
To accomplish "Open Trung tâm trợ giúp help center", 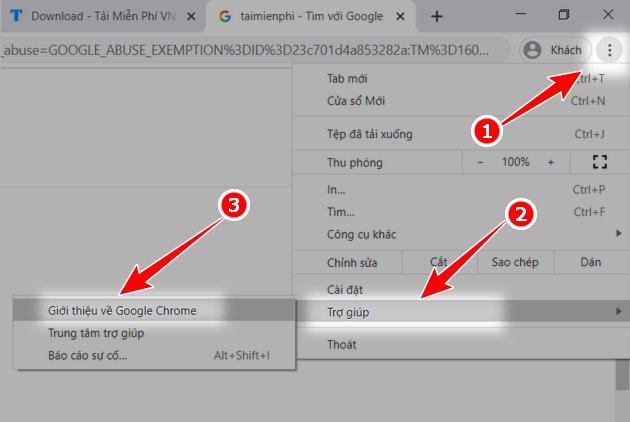I will [154, 333].
